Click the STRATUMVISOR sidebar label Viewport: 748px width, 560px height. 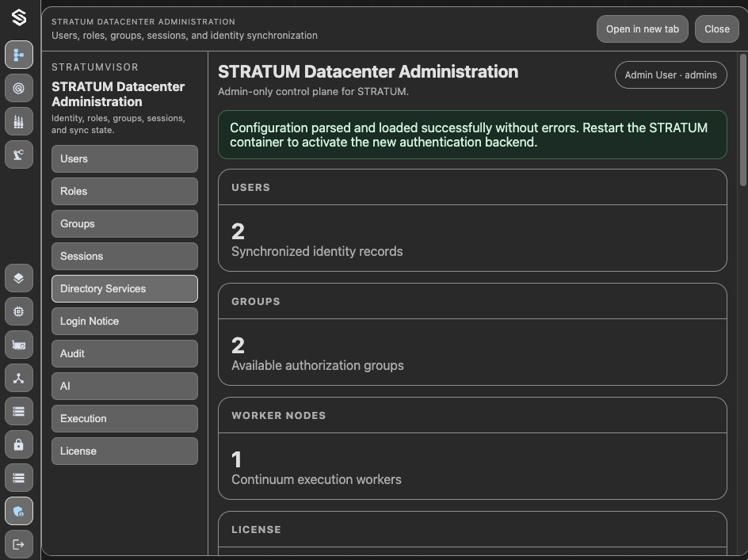tap(95, 67)
